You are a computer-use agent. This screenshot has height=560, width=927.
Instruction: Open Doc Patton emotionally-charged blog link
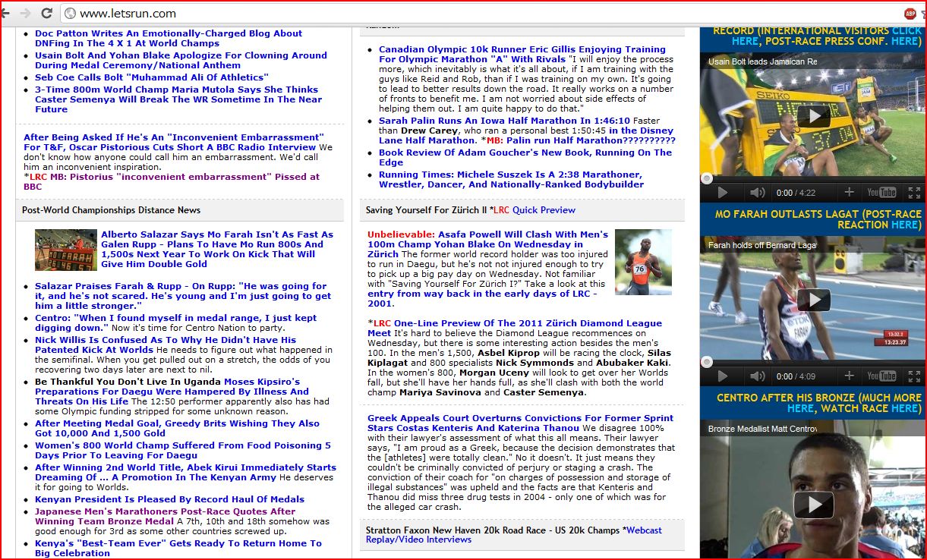pyautogui.click(x=169, y=38)
